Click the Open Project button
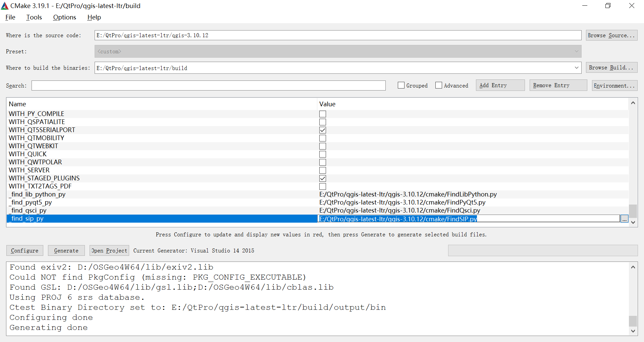 pos(109,250)
